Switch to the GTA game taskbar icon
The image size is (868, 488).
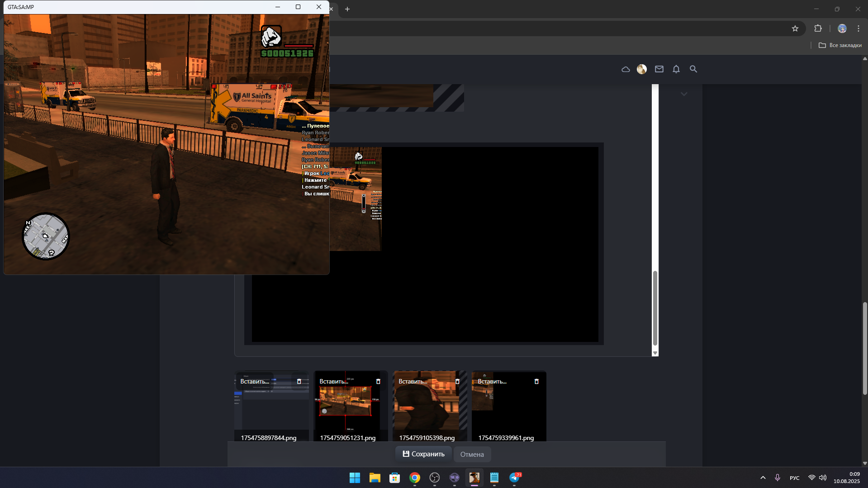[474, 478]
